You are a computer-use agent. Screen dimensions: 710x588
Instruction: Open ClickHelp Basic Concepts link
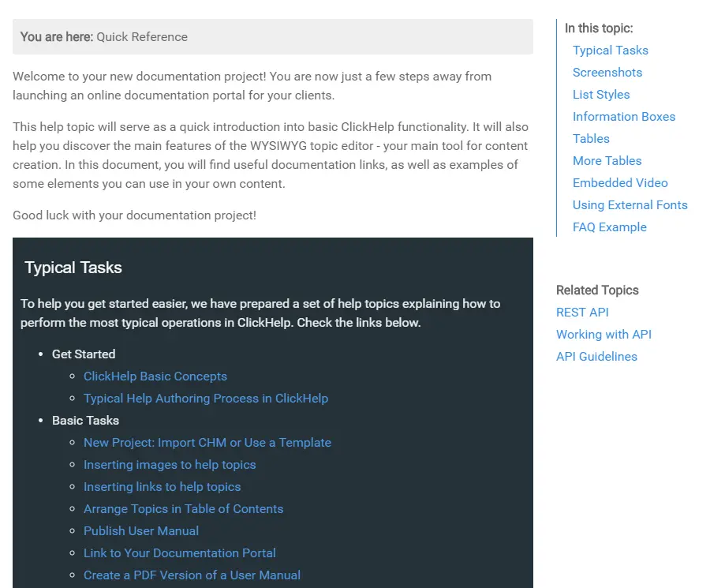click(155, 376)
